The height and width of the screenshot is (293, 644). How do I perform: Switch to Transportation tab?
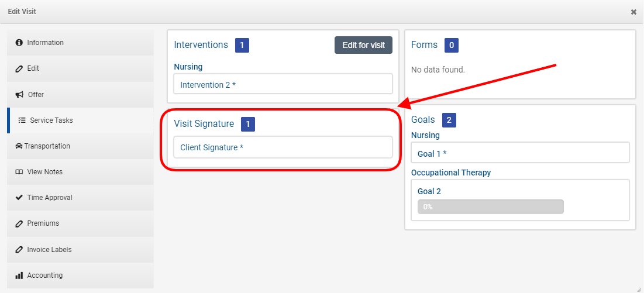click(x=80, y=146)
